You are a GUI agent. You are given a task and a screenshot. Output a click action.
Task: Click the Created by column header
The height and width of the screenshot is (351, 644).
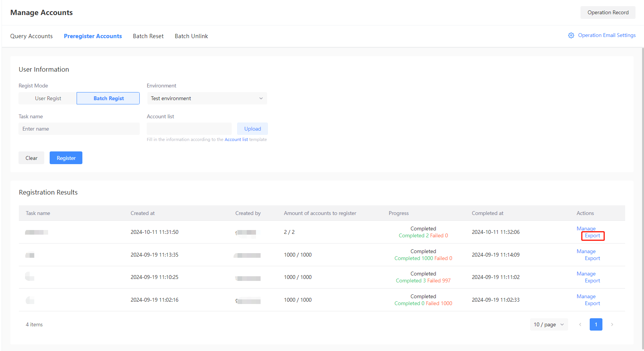point(248,213)
